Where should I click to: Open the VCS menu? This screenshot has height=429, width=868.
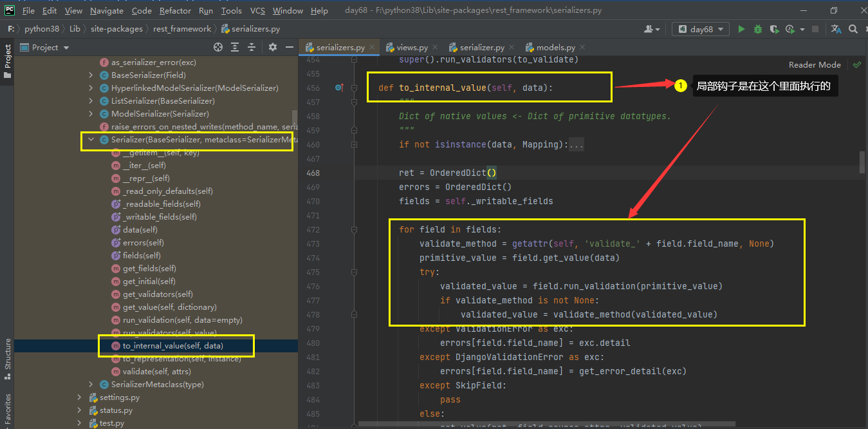click(257, 10)
